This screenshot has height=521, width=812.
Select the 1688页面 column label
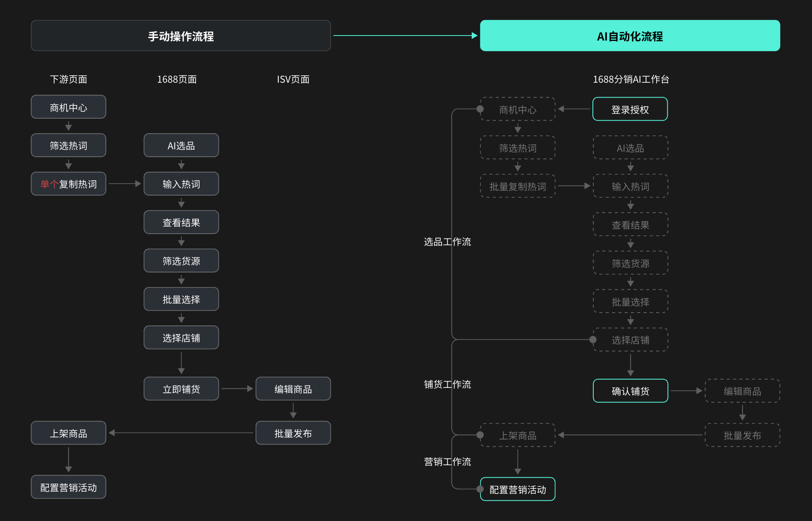pos(177,79)
